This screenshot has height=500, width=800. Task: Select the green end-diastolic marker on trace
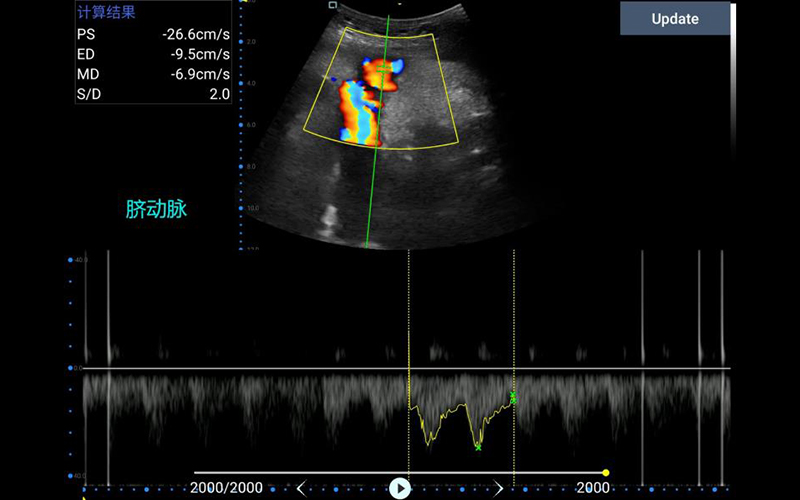pyautogui.click(x=513, y=398)
